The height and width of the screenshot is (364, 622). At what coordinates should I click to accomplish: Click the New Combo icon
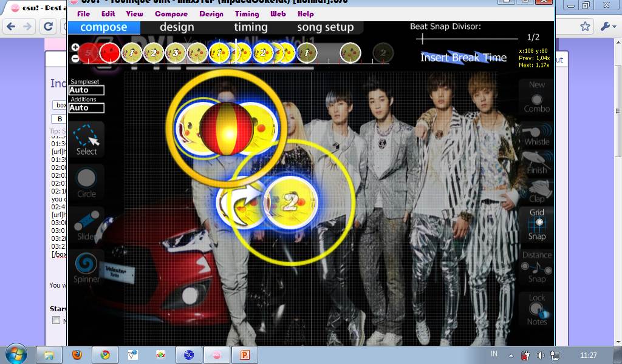(x=536, y=97)
